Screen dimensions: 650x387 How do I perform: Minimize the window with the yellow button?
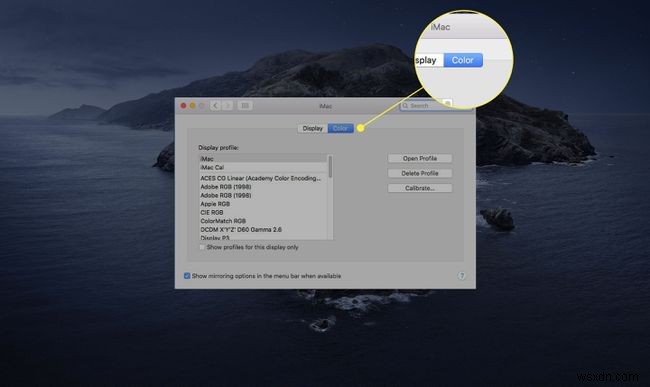[x=192, y=106]
